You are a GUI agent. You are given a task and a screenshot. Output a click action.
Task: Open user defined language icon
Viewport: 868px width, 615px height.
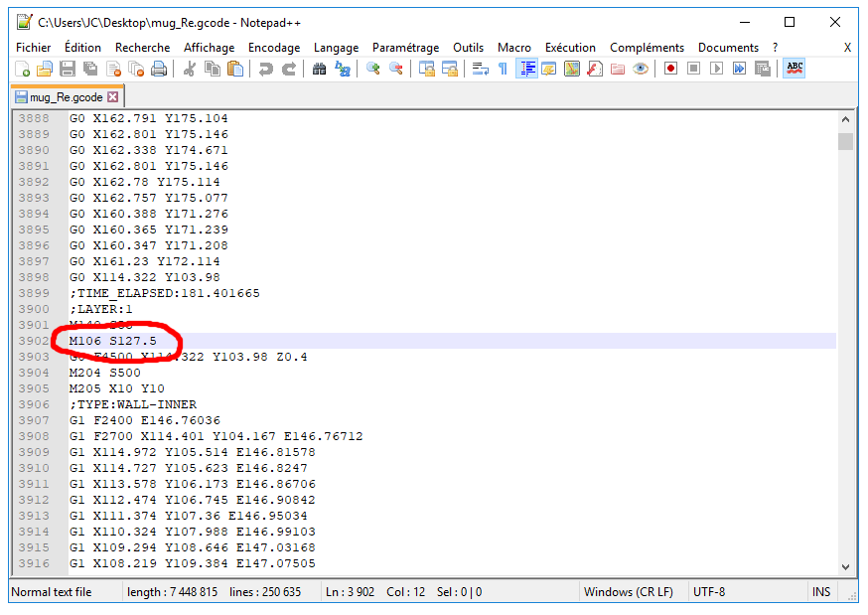tap(549, 69)
